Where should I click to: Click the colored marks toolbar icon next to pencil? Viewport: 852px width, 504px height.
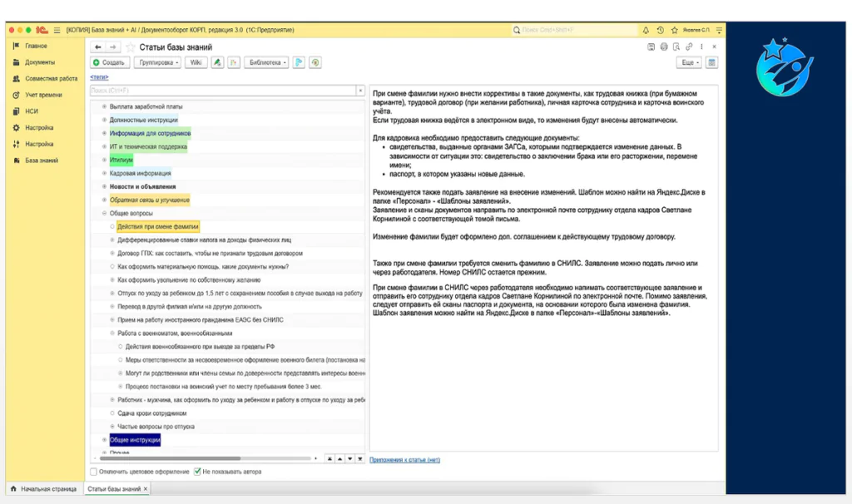[234, 62]
